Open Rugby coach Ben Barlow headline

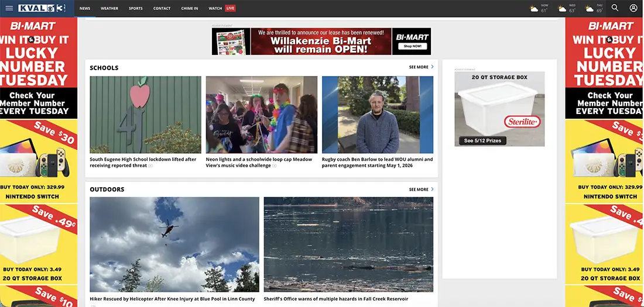tap(377, 162)
